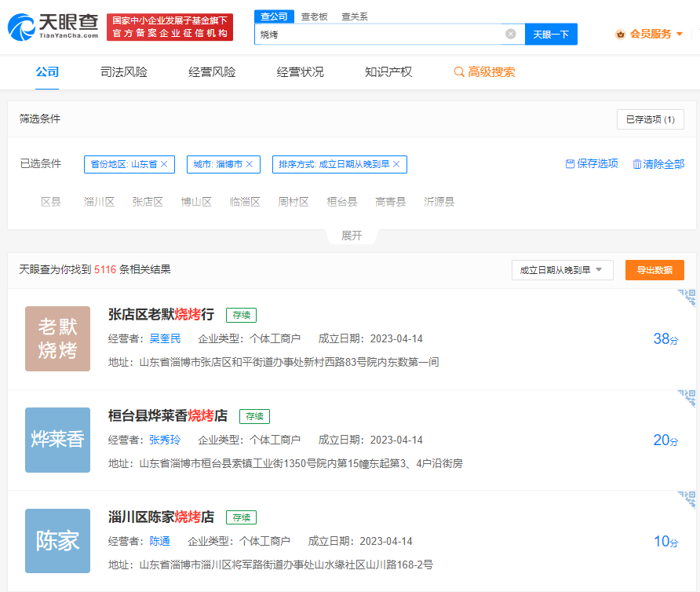Click 存续 status badge for 烨莱香烧烤店
The image size is (700, 592).
[x=255, y=416]
